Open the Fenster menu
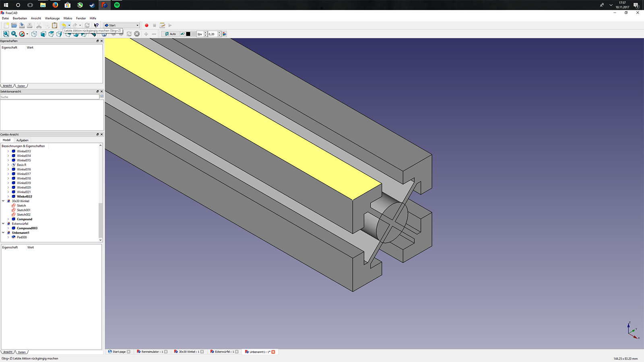Screen dimensions: 644x362 [x=81, y=19]
